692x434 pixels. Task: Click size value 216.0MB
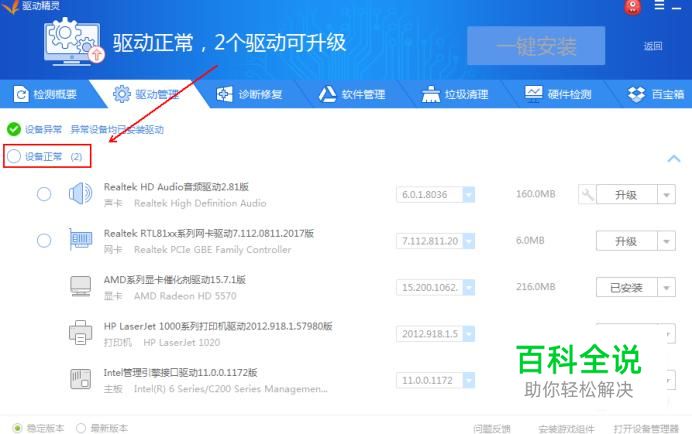click(535, 287)
